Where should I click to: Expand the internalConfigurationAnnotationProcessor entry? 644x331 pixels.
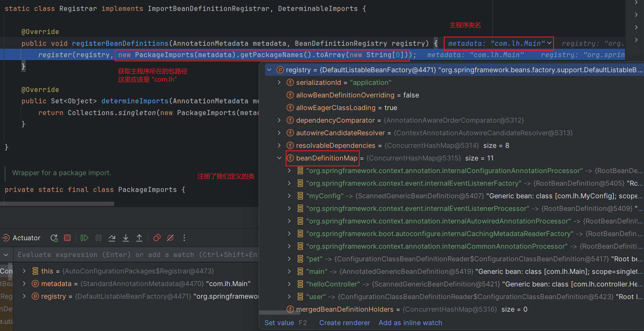click(289, 171)
